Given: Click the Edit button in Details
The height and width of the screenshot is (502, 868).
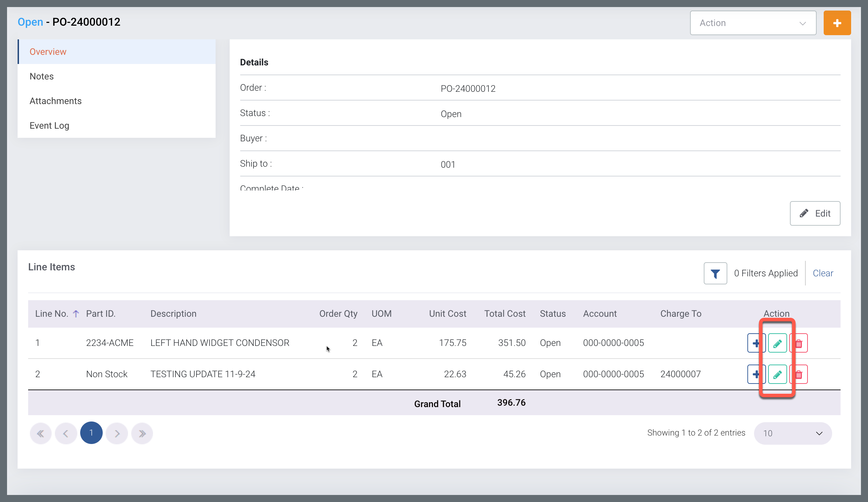Looking at the screenshot, I should tap(815, 213).
